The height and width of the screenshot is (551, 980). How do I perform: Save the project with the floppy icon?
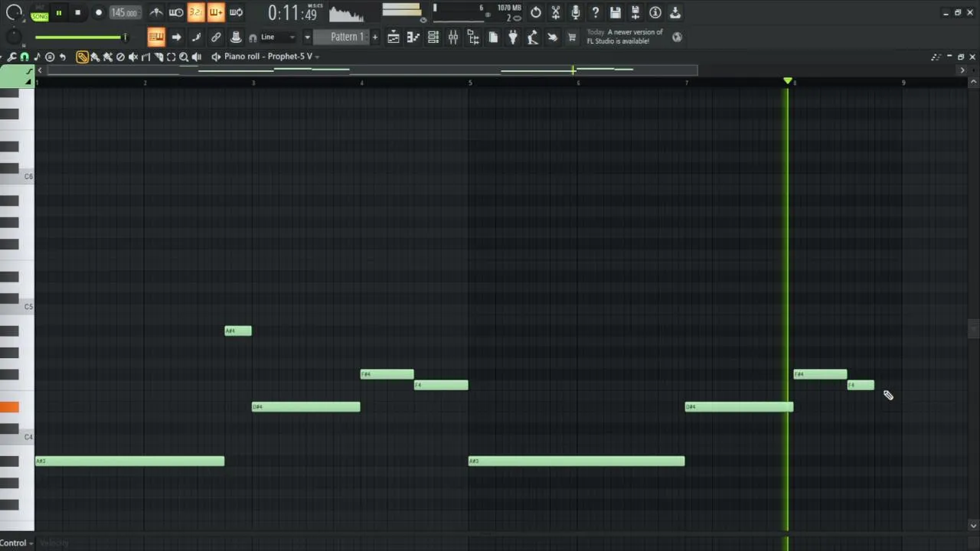point(616,12)
